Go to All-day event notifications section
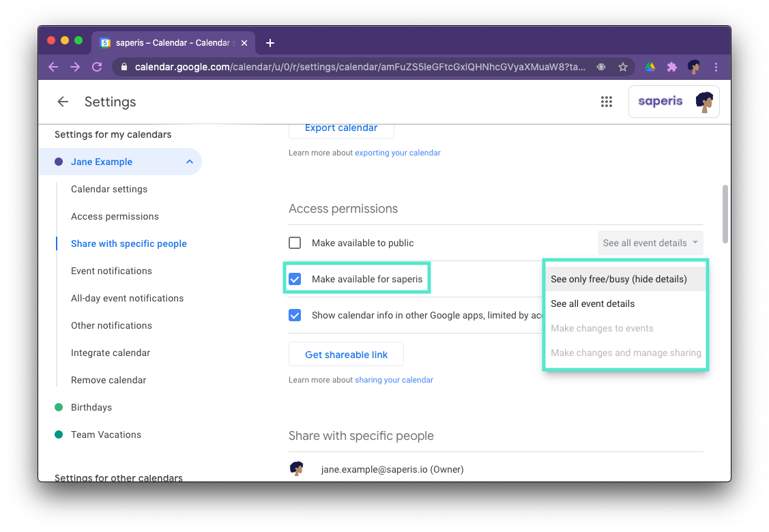The image size is (769, 532). tap(127, 298)
